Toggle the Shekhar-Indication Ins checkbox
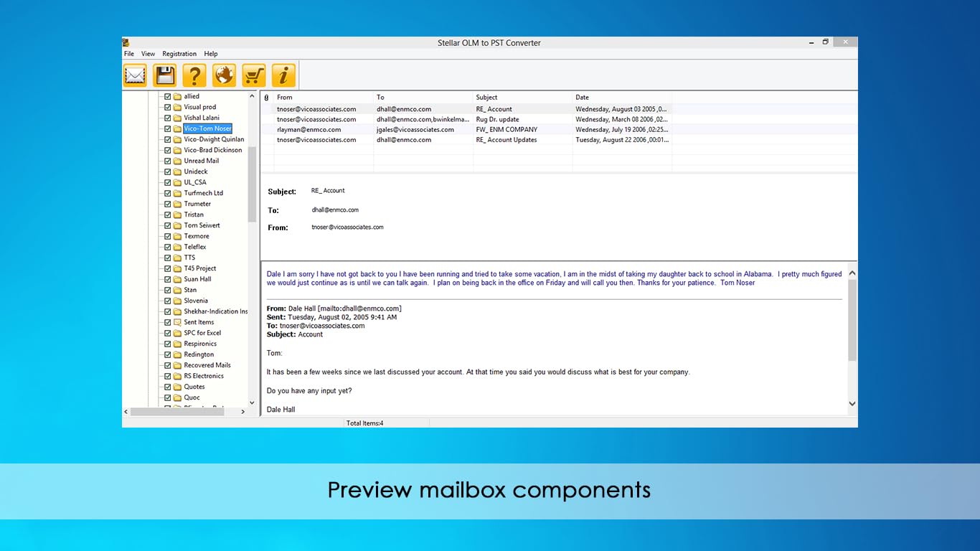Image resolution: width=980 pixels, height=551 pixels. point(168,311)
